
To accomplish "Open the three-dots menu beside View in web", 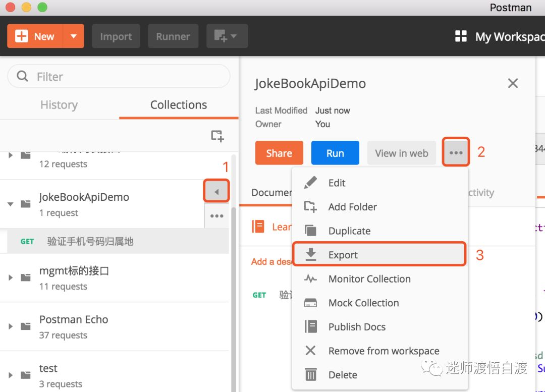I will [456, 153].
